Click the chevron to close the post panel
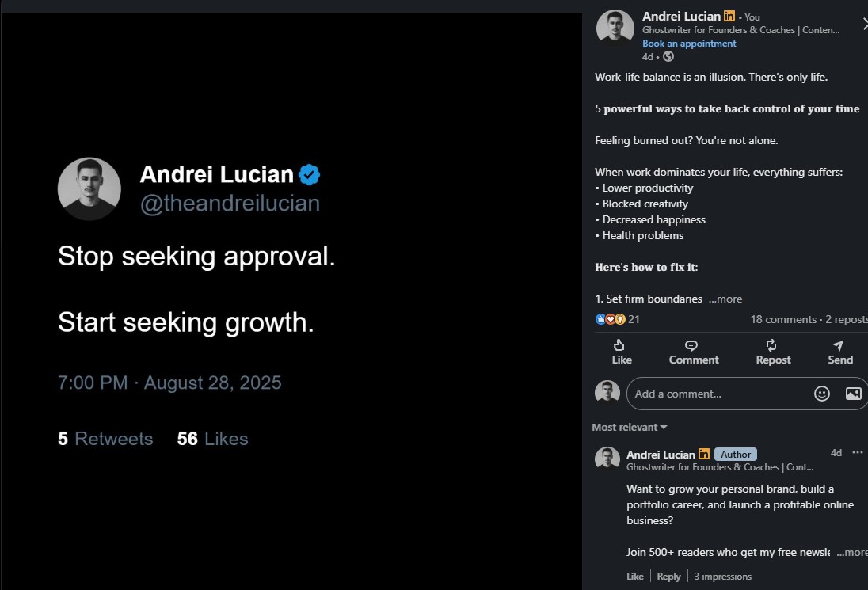Viewport: 868px width, 590px height. (x=863, y=24)
